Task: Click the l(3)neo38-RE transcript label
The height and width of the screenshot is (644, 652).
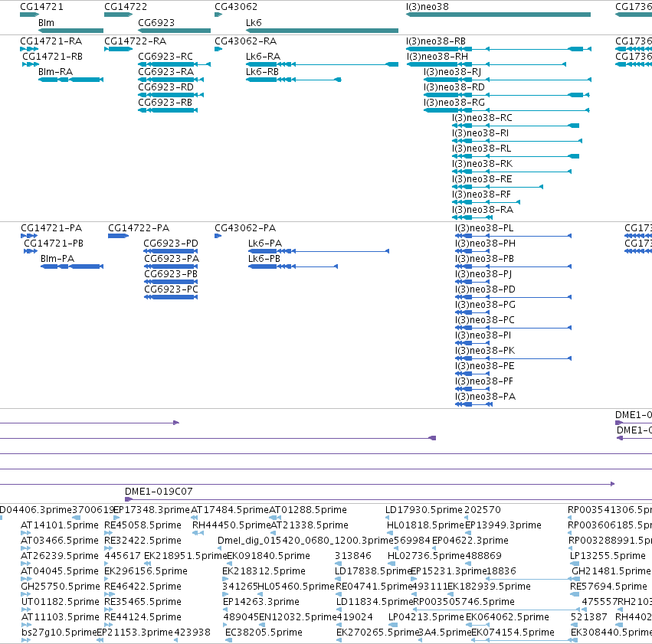Action: [x=482, y=179]
